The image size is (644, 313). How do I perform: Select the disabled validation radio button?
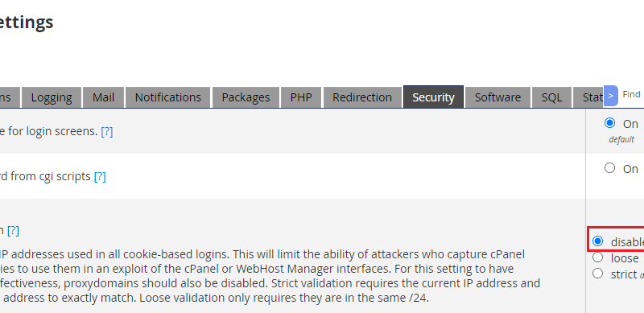[x=597, y=241]
